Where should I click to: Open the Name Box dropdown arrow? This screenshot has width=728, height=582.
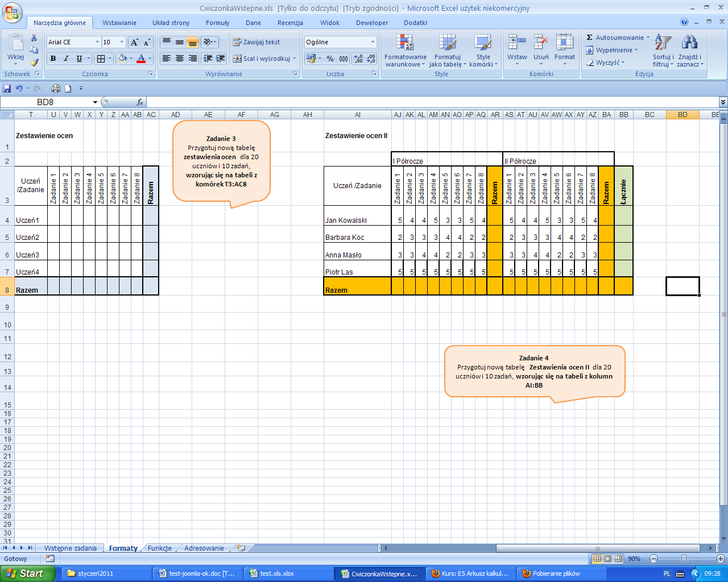(95, 102)
